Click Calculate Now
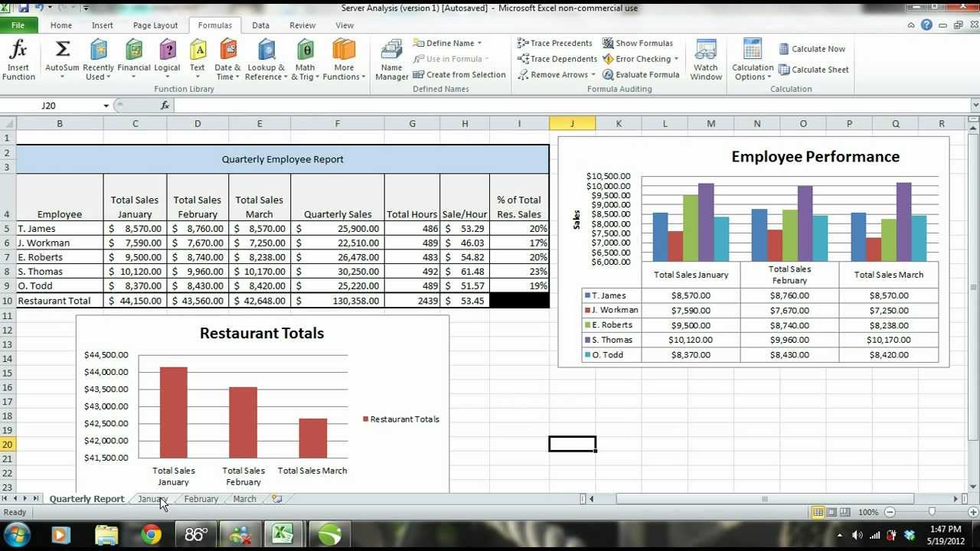 tap(812, 49)
